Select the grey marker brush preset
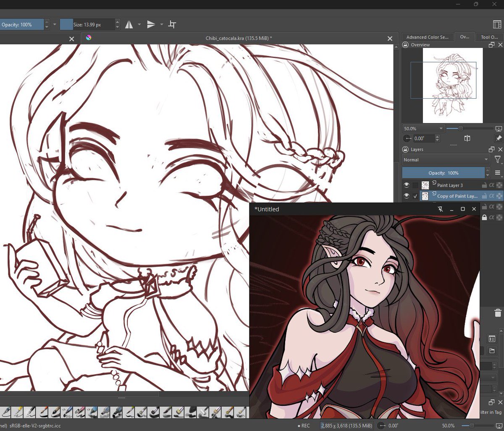Image resolution: width=504 pixels, height=431 pixels. point(105,412)
